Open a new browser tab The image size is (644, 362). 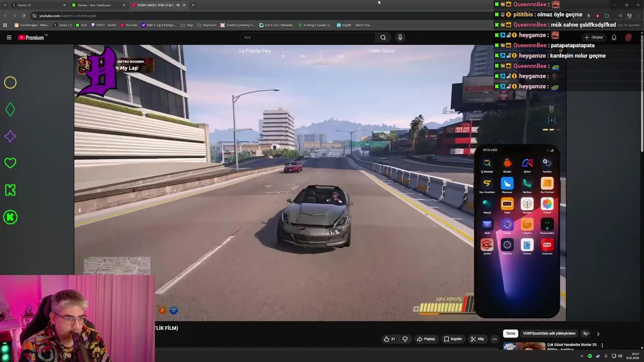(x=193, y=5)
